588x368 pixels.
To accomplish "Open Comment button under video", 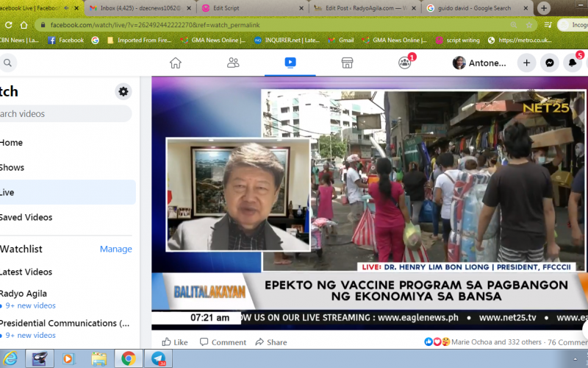I will coord(222,342).
